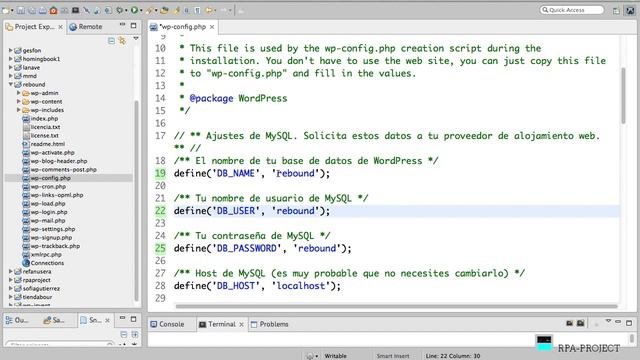Click Smart Insert mode in the status bar
This screenshot has width=640, height=360.
point(392,356)
